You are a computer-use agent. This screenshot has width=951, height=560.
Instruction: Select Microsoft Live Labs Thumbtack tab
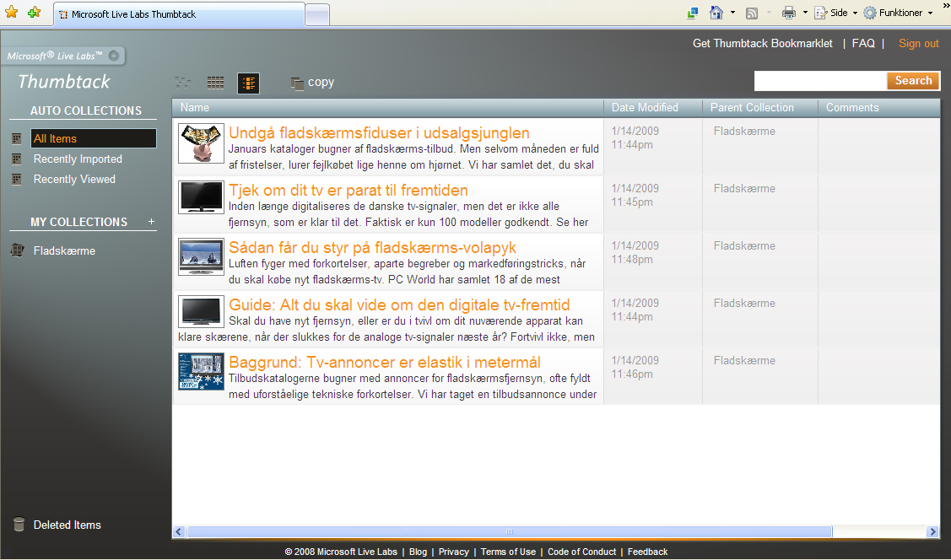[180, 14]
